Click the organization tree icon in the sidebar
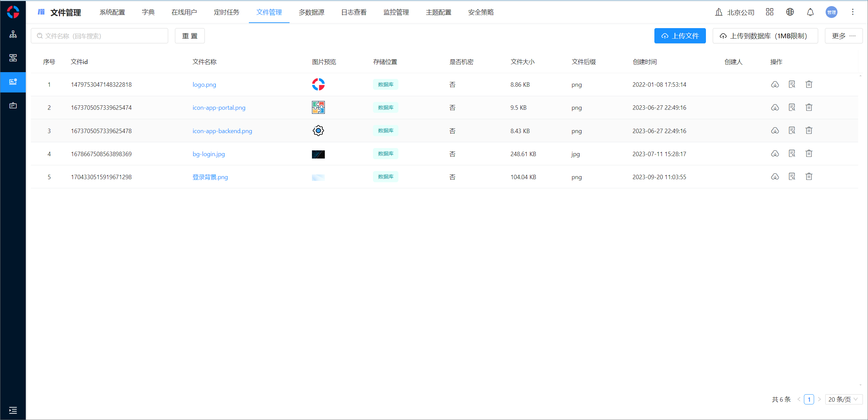Screen dimensions: 868x420 [x=13, y=34]
